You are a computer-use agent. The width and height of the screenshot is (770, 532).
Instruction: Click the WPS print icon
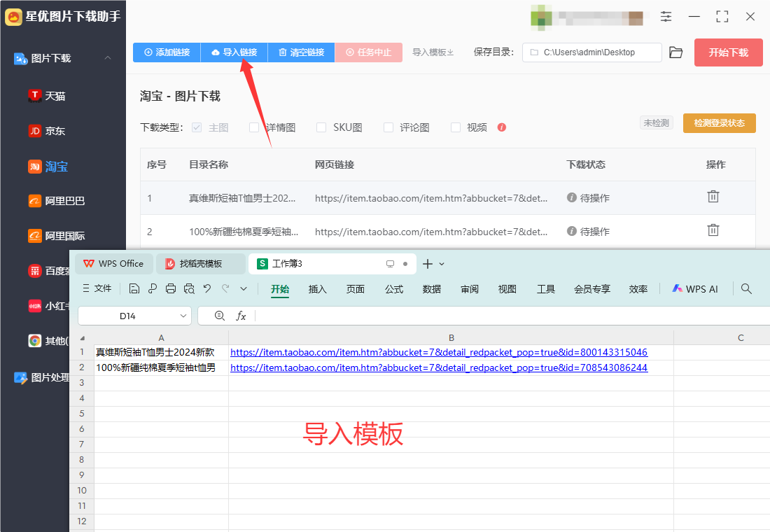click(170, 289)
